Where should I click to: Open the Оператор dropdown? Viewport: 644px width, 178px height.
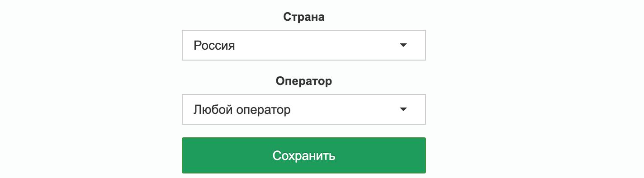point(304,109)
